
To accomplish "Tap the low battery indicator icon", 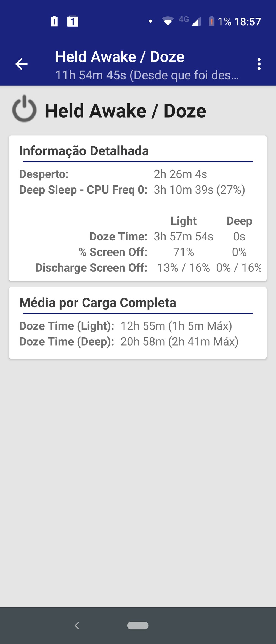I will click(x=211, y=21).
